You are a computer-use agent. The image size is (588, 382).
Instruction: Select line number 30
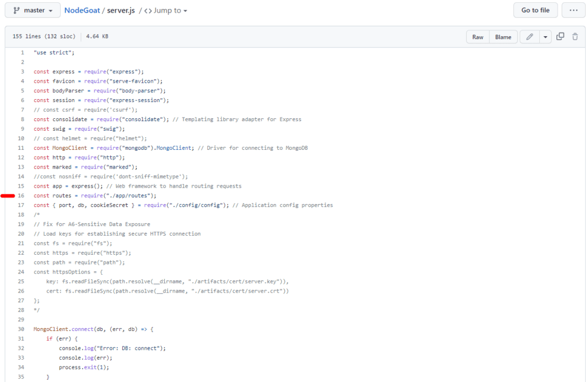21,329
